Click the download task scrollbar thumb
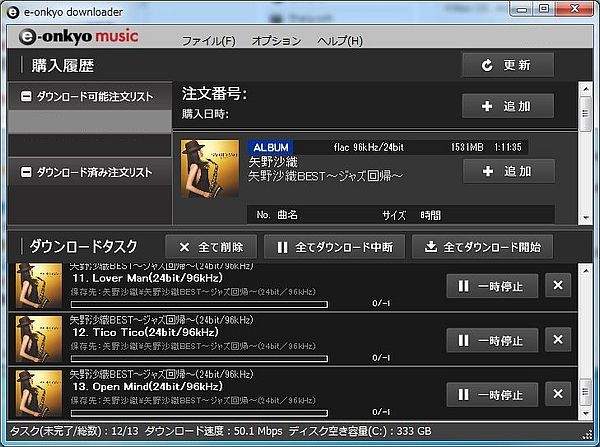The image size is (600, 447). coord(585,392)
